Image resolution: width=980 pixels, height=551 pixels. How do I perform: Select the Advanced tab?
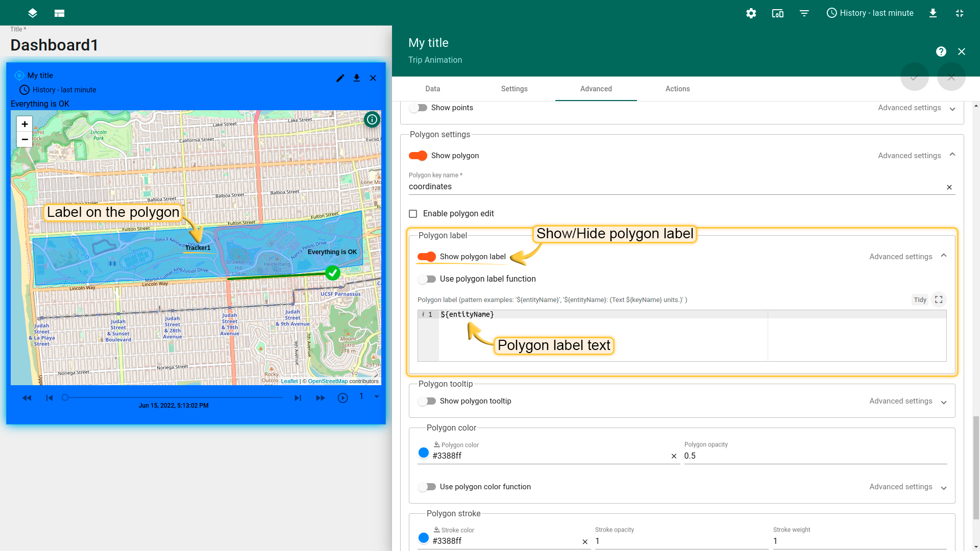coord(596,89)
